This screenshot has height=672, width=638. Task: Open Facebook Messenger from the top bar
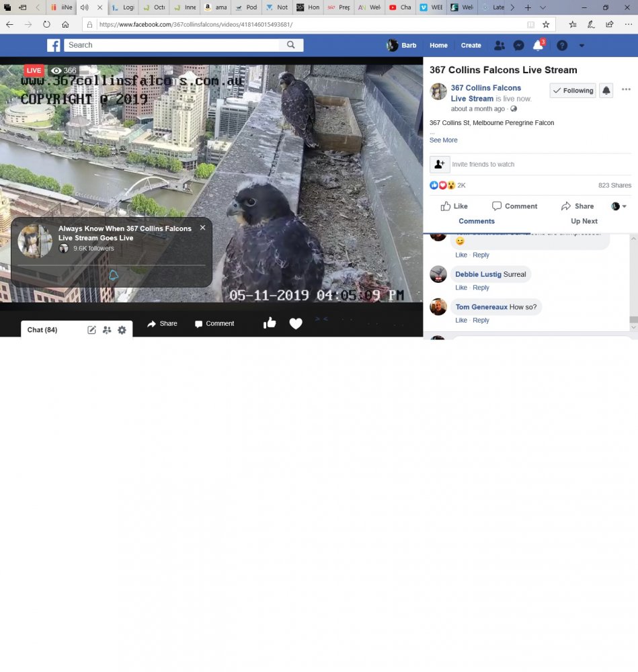tap(518, 46)
